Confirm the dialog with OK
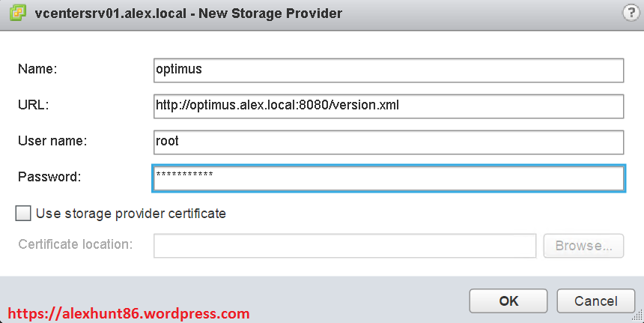Screen dimensions: 644x323 [x=508, y=301]
